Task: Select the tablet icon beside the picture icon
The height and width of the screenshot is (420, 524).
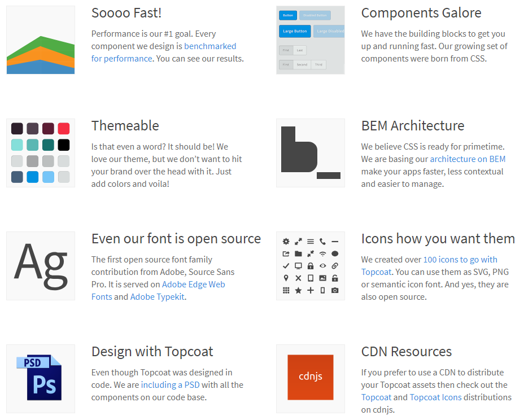Action: click(311, 278)
